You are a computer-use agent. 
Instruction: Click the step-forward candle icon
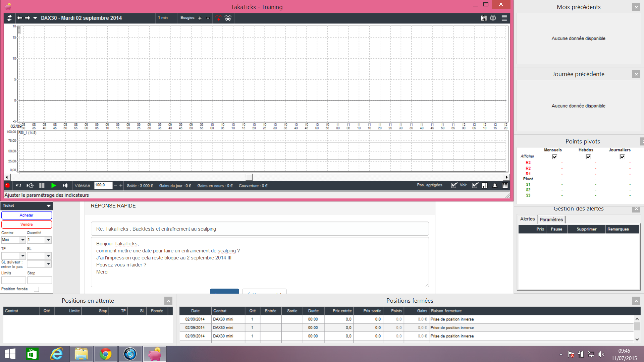pos(65,185)
